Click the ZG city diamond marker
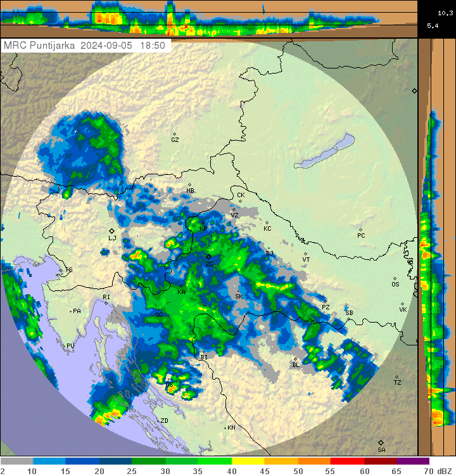The image size is (456, 476). click(x=208, y=257)
